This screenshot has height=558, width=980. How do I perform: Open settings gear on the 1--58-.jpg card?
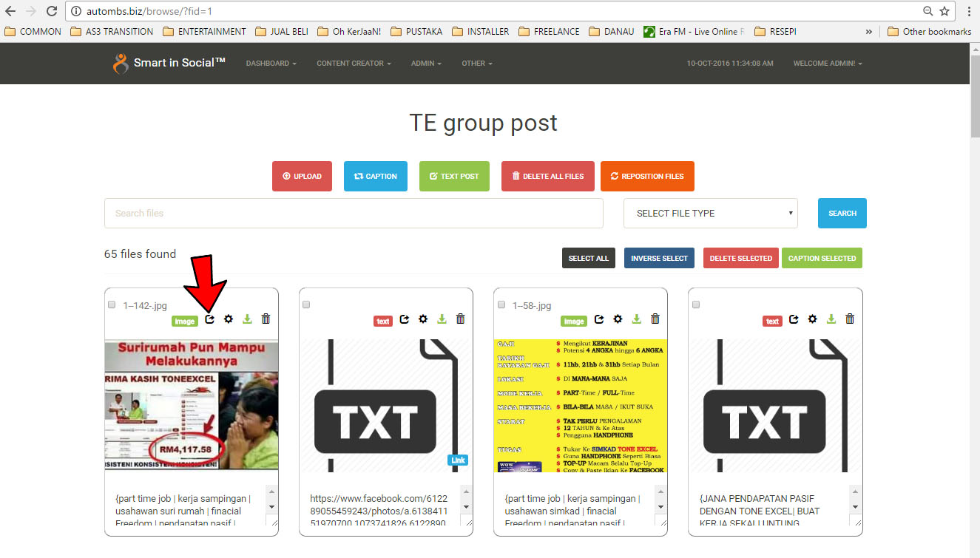[618, 319]
